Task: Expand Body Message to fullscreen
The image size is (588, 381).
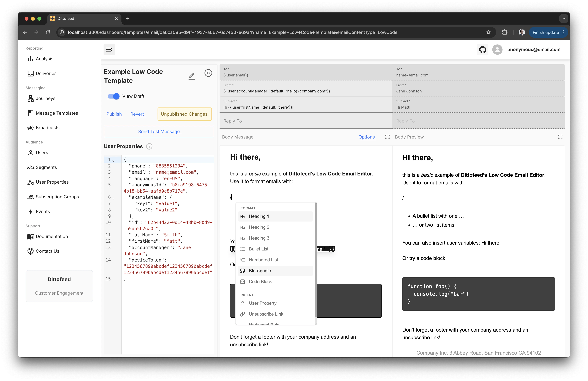Action: [x=387, y=137]
